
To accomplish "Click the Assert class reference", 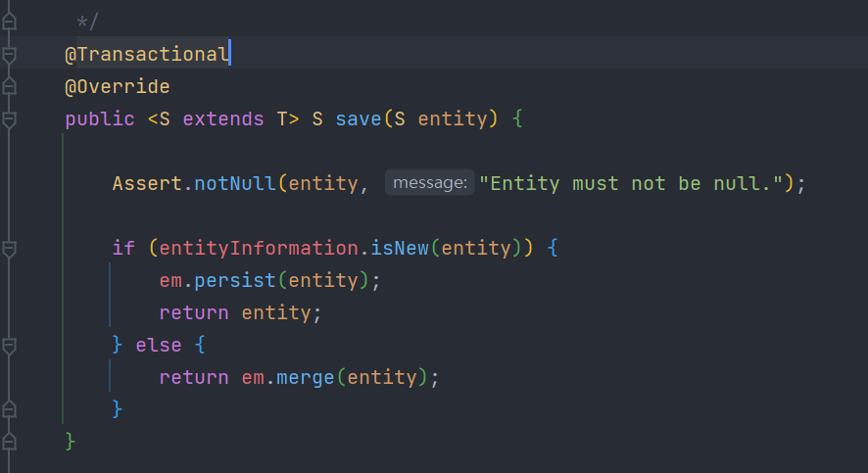I will [x=147, y=184].
